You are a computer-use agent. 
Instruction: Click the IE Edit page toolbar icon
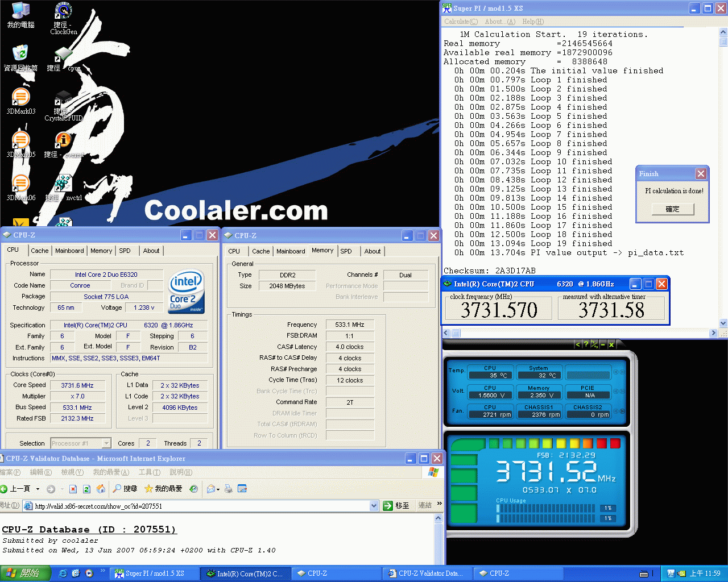coord(242,489)
